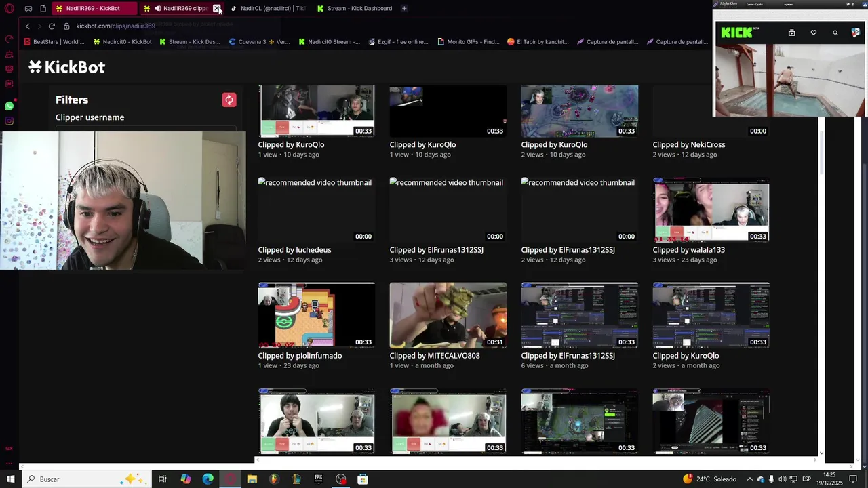Image resolution: width=868 pixels, height=488 pixels.
Task: Open El Tapir by kanchit bookmark
Action: click(x=538, y=42)
